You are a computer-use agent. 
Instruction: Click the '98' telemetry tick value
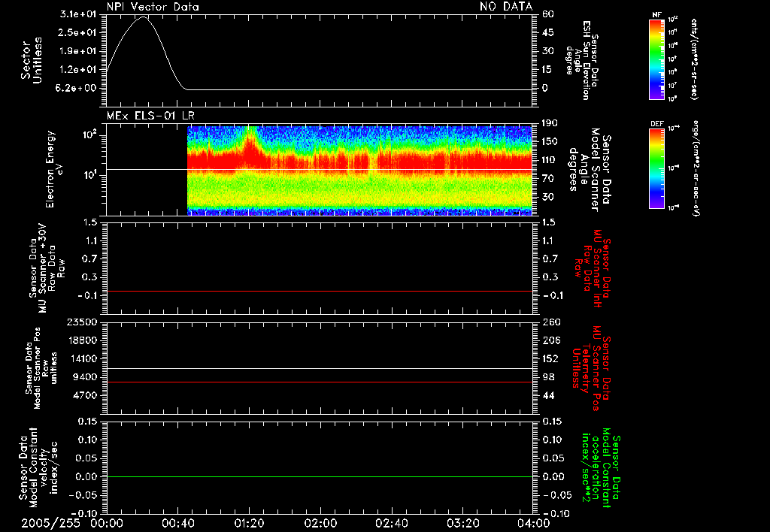(x=548, y=377)
